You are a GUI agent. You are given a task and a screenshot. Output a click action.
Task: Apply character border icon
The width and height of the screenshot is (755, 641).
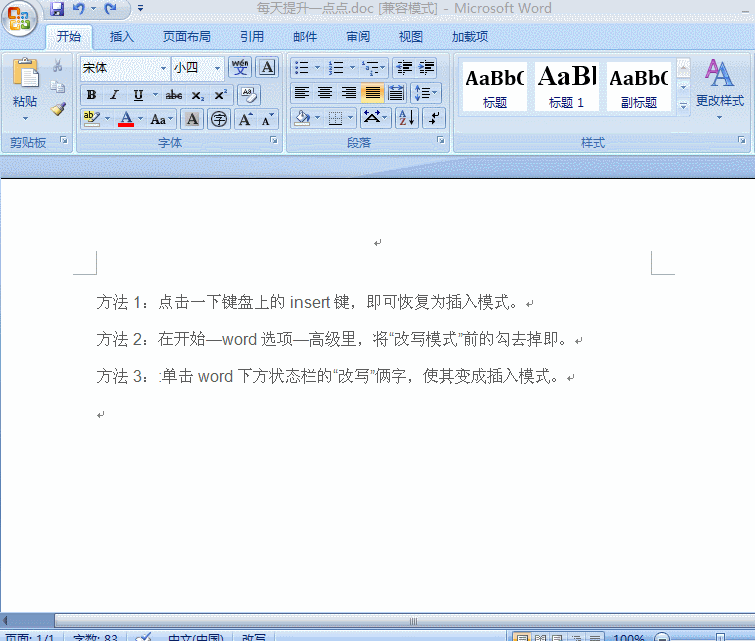267,67
